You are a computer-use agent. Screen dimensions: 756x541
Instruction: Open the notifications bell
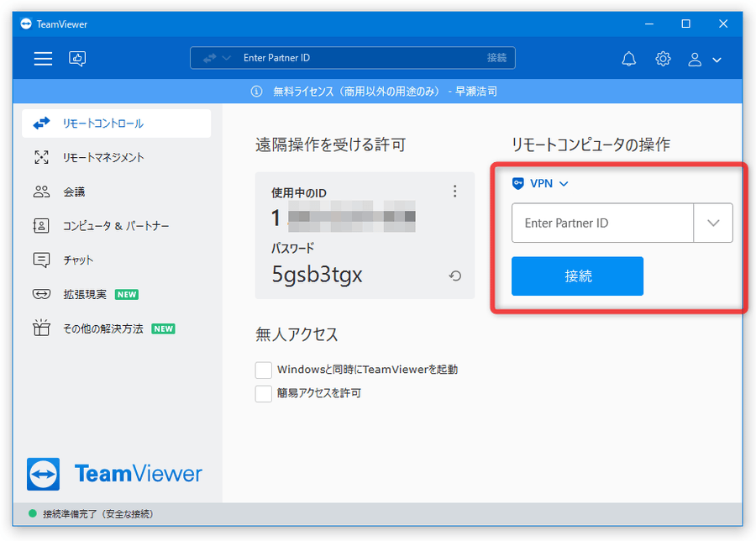click(x=628, y=59)
